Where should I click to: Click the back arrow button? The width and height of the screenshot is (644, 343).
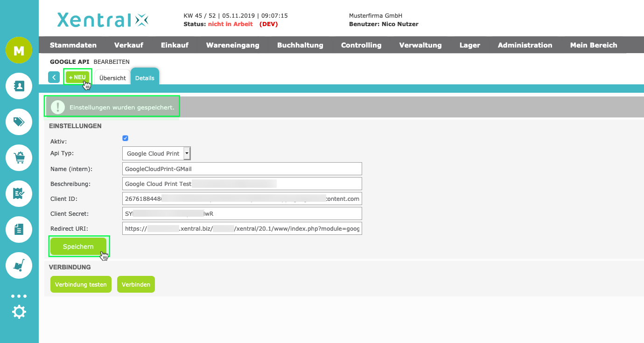pos(54,77)
